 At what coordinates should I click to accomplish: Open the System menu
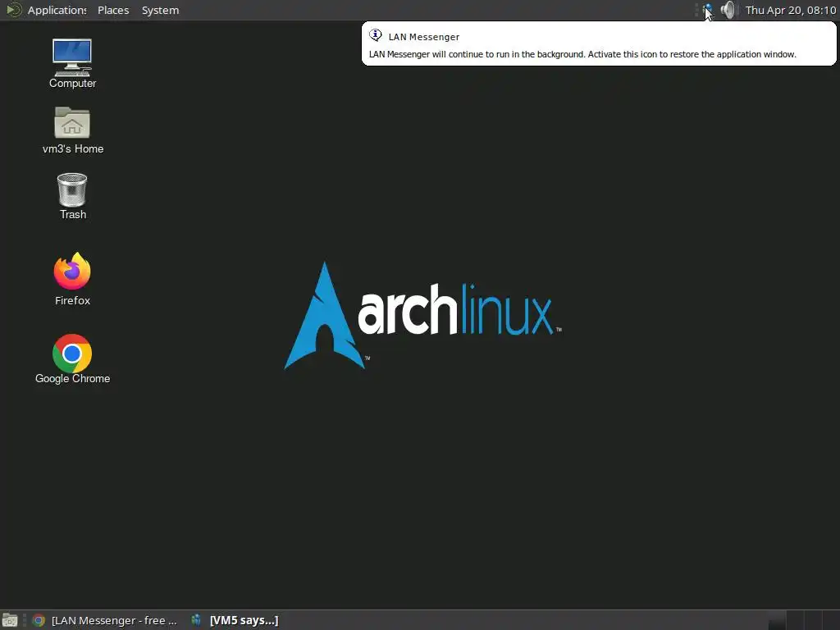tap(160, 10)
